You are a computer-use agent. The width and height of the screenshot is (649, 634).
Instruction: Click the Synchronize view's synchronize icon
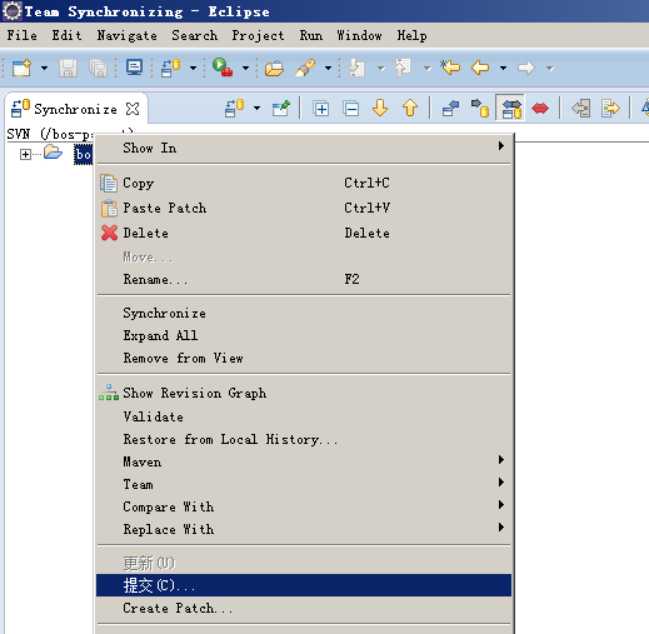234,108
